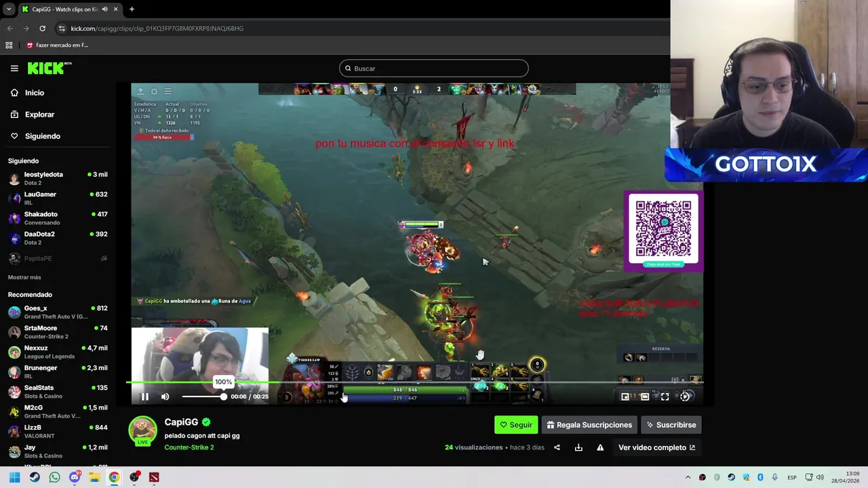
Task: Open Fazer mercado bookmark
Action: 57,45
